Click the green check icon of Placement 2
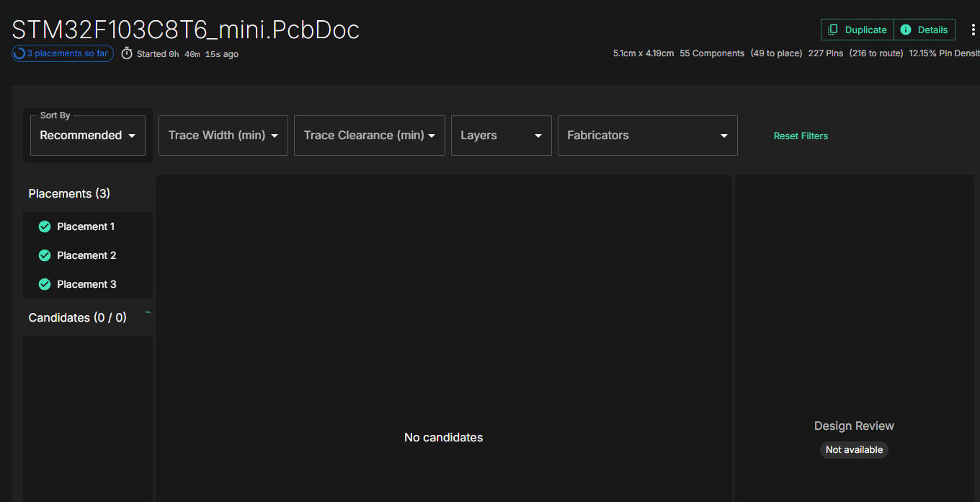 click(x=44, y=255)
